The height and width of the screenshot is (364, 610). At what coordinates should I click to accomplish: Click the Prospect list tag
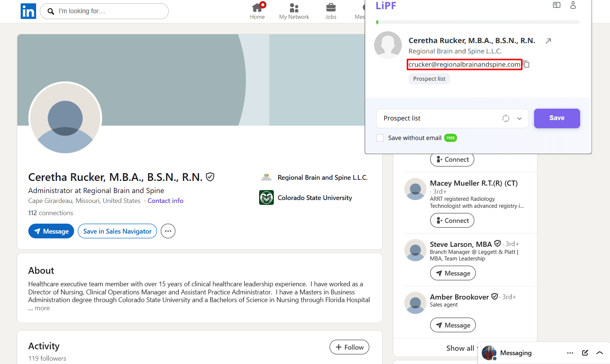tap(429, 79)
